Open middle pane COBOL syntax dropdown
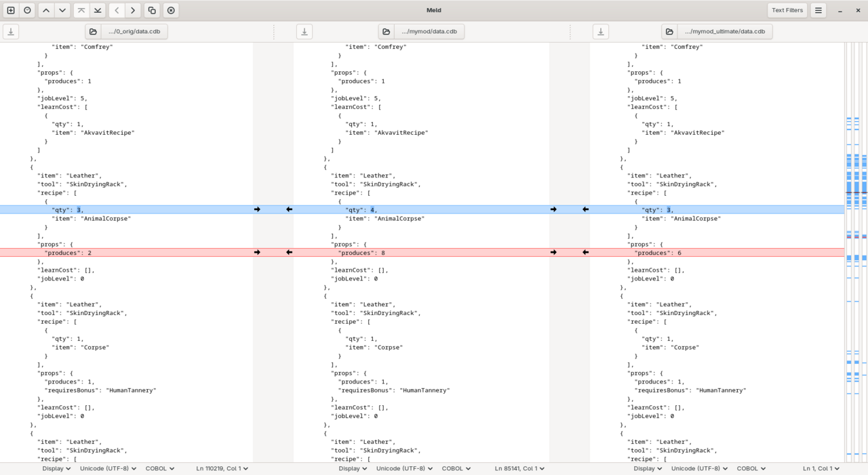 (456, 468)
